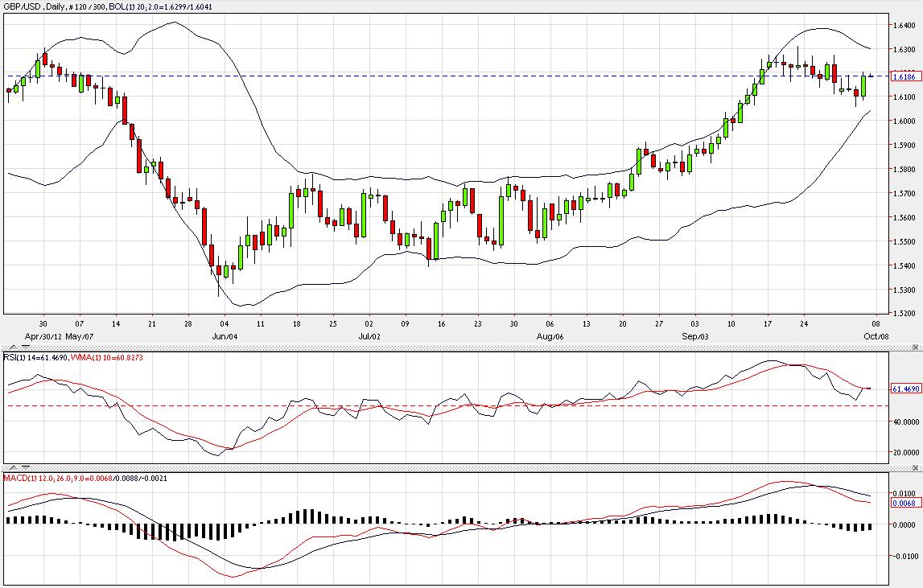Close the RSI panel with its X icon

(915, 347)
